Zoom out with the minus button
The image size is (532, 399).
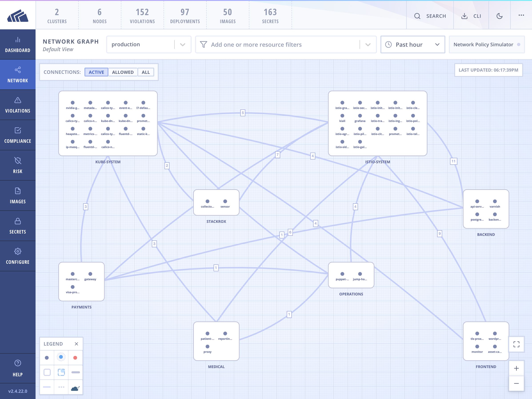(516, 383)
